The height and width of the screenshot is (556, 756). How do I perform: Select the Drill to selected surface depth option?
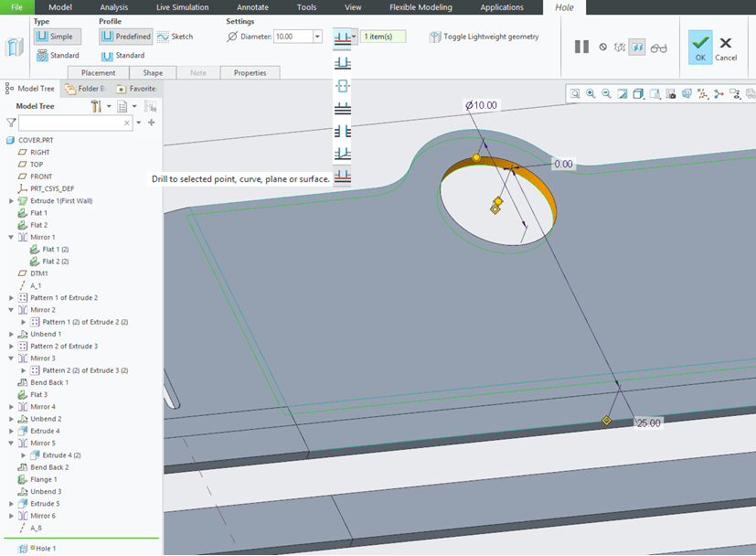tap(343, 175)
